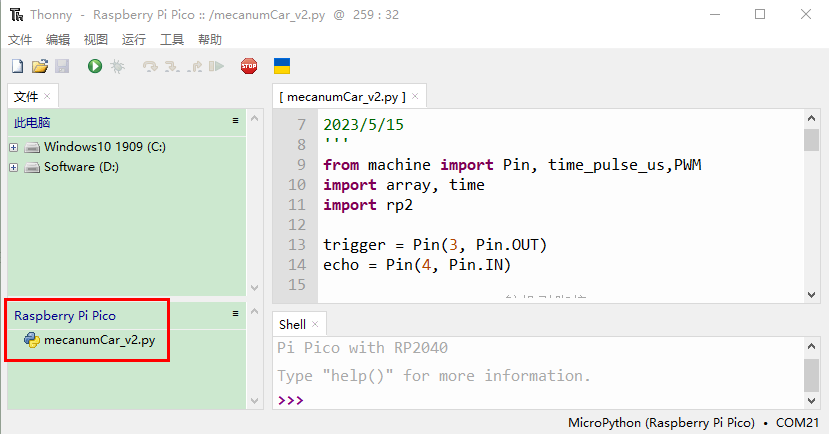829x434 pixels.
Task: Click the Step over debug icon
Action: [x=150, y=67]
